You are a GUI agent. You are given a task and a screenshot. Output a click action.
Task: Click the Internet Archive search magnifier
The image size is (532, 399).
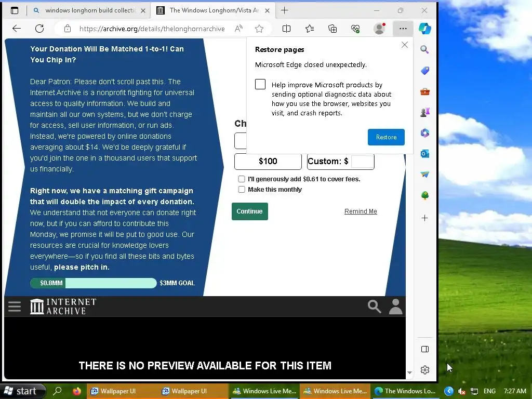pyautogui.click(x=374, y=307)
